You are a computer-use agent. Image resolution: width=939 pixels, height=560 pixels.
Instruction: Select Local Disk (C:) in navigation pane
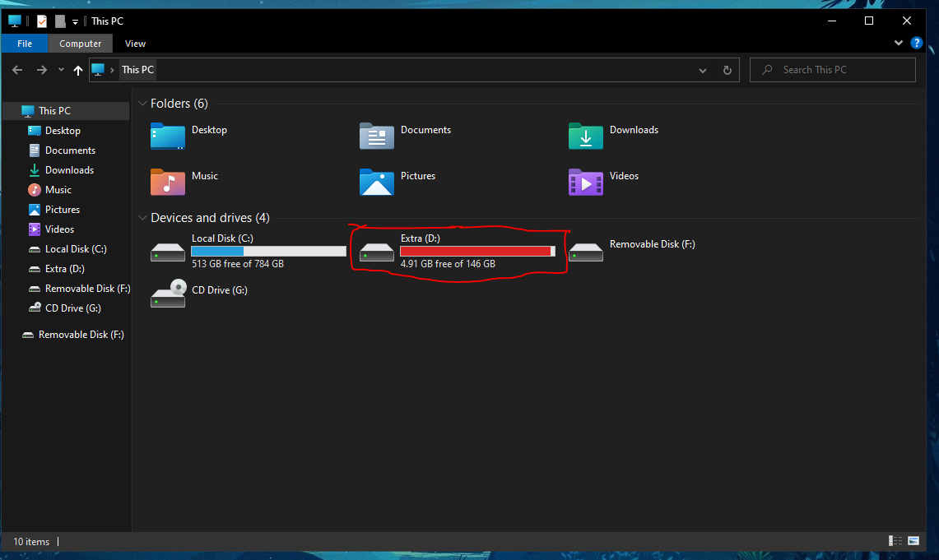point(66,249)
